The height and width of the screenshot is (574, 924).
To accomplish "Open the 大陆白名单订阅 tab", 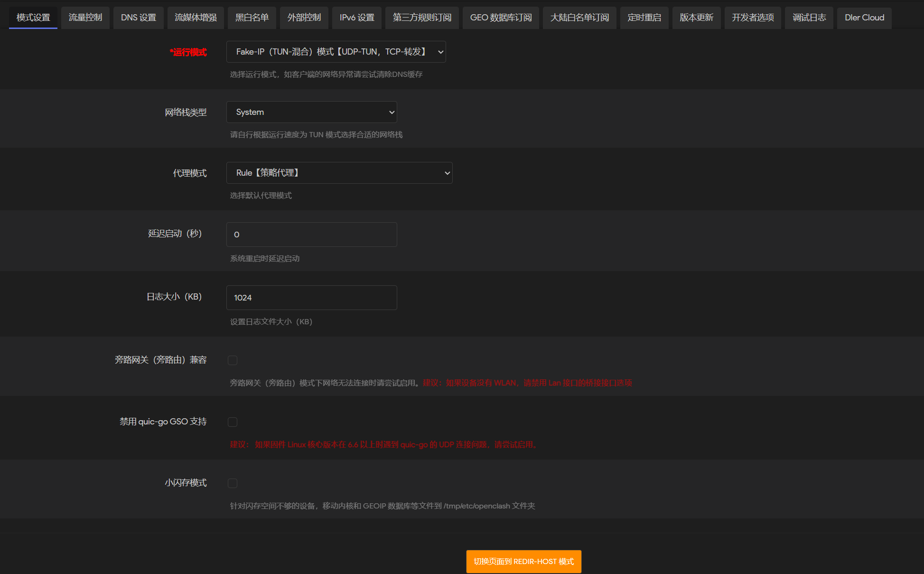I will [579, 18].
